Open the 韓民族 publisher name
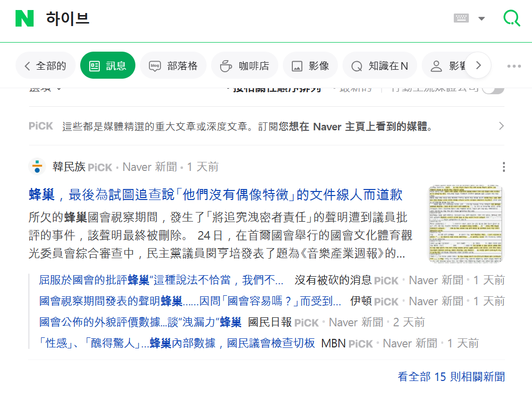Screen dimensions: 532x394 coord(69,167)
